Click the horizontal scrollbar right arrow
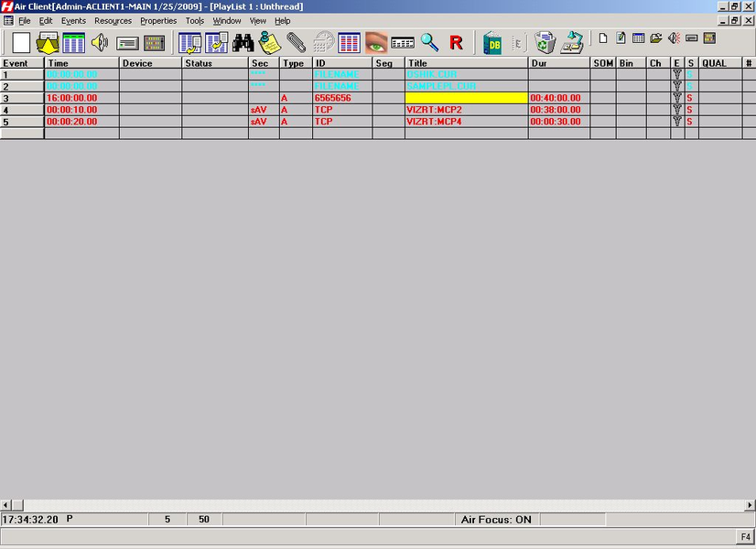The image size is (756, 549). click(751, 505)
